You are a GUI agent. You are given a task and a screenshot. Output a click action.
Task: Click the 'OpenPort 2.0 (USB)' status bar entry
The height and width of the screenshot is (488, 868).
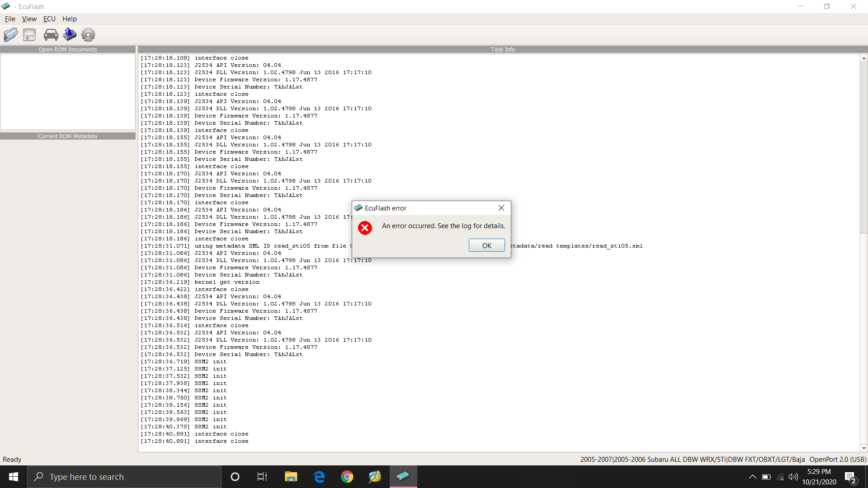click(x=838, y=459)
